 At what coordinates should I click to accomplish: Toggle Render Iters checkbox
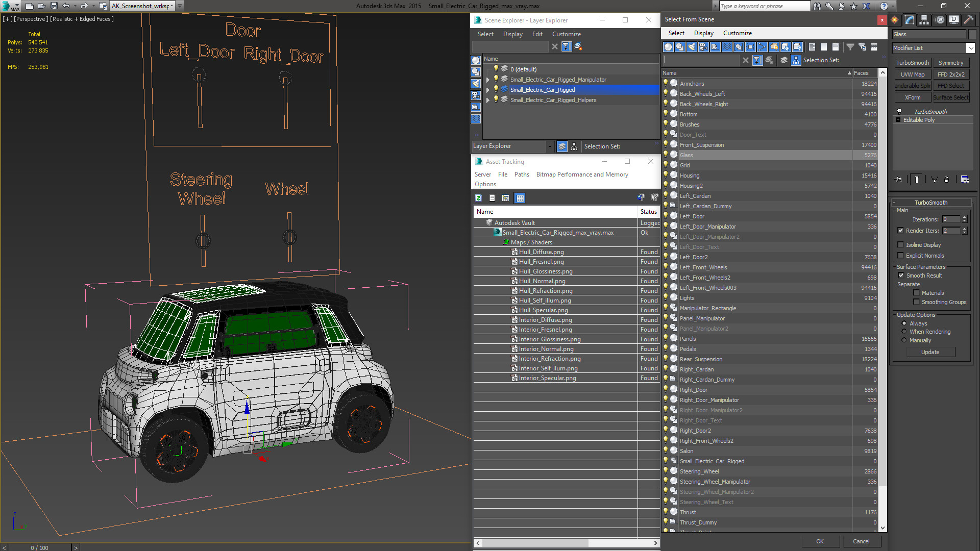(901, 231)
